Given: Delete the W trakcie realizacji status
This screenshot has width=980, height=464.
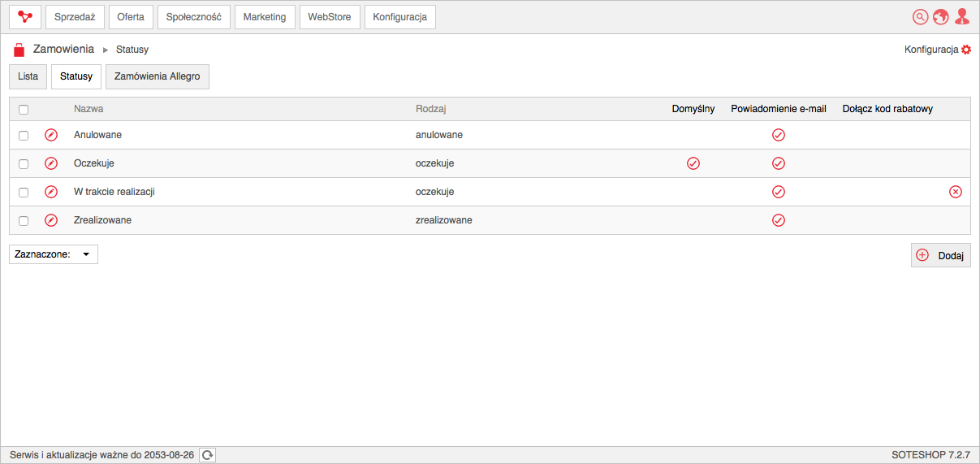Looking at the screenshot, I should tap(956, 192).
